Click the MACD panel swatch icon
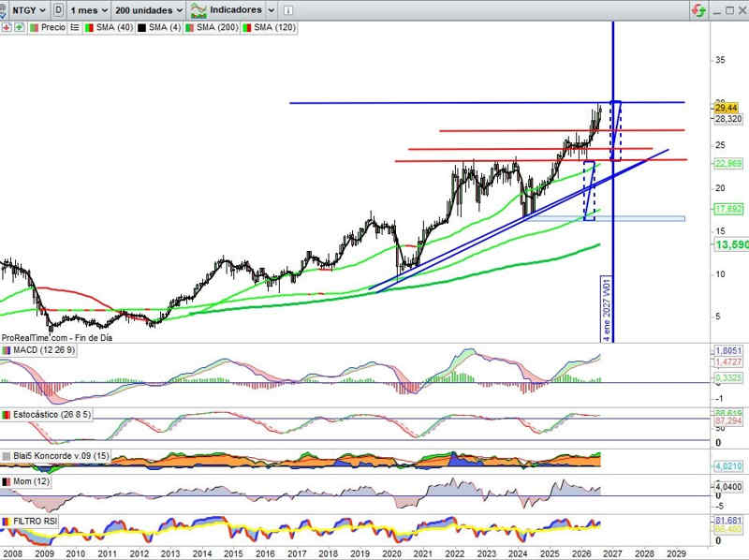749x560 pixels. pyautogui.click(x=6, y=350)
